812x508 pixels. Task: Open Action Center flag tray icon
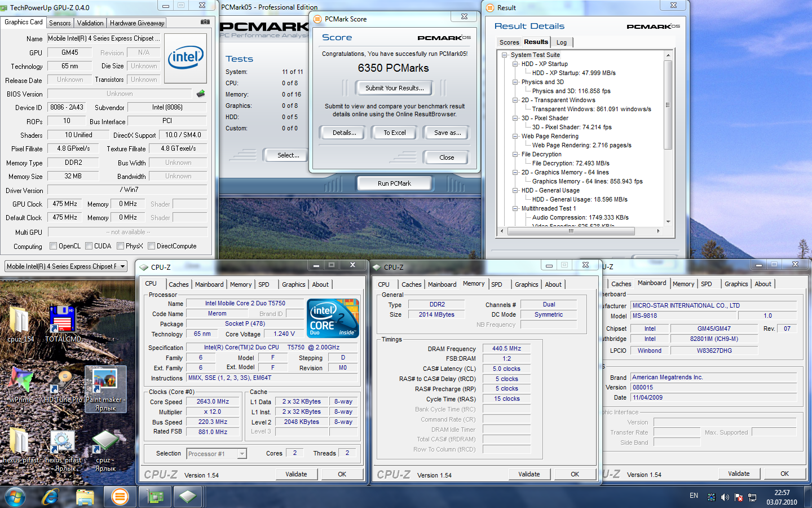(x=739, y=497)
